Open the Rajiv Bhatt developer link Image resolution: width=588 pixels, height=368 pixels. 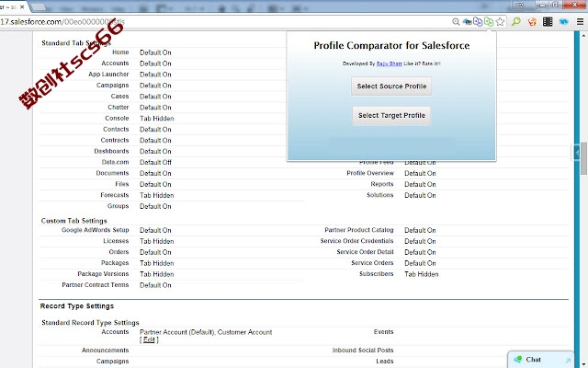[390, 63]
